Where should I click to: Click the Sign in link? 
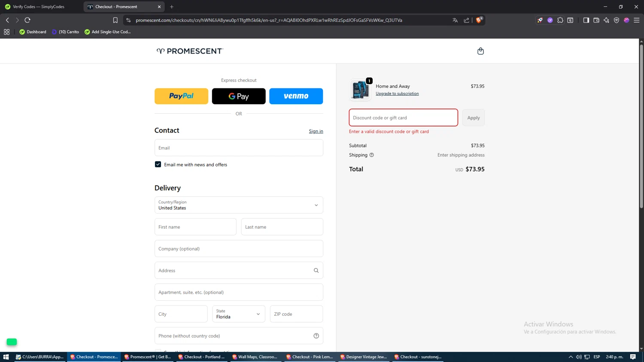pos(316,131)
